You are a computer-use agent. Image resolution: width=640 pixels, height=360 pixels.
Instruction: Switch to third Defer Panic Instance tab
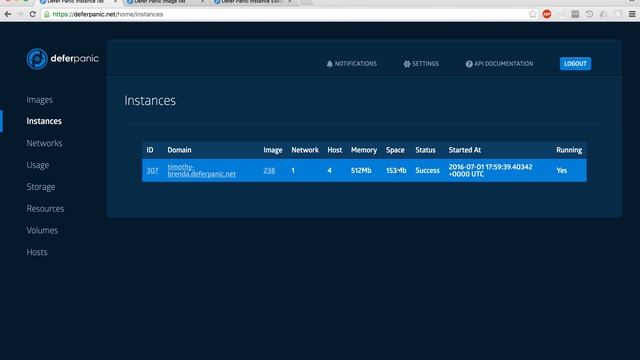[x=251, y=2]
